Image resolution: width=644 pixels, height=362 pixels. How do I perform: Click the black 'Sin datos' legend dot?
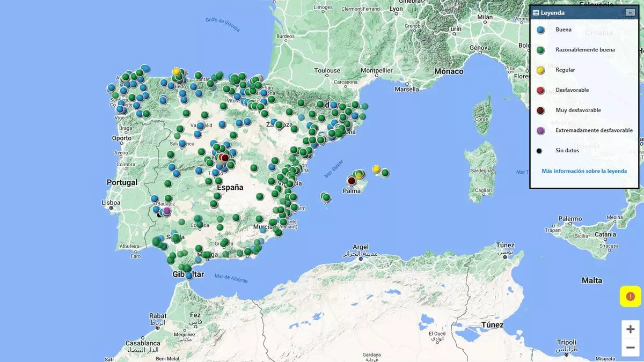(x=539, y=151)
